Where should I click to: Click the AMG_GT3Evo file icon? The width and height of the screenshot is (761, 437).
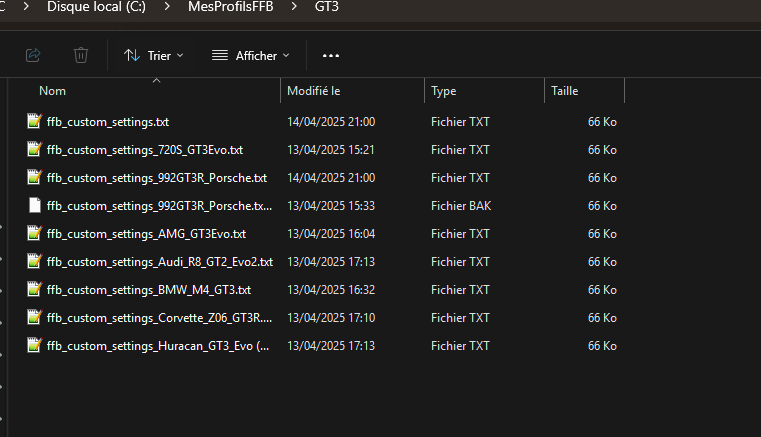tap(34, 234)
